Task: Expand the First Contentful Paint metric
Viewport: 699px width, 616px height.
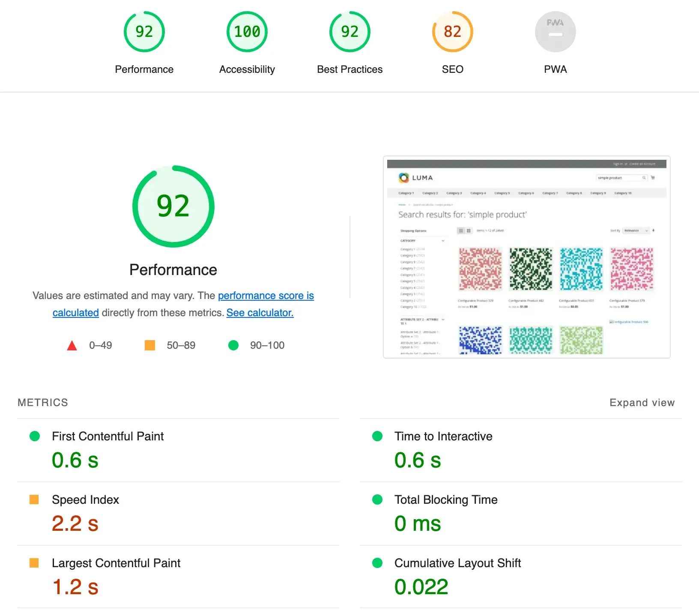Action: [x=108, y=436]
